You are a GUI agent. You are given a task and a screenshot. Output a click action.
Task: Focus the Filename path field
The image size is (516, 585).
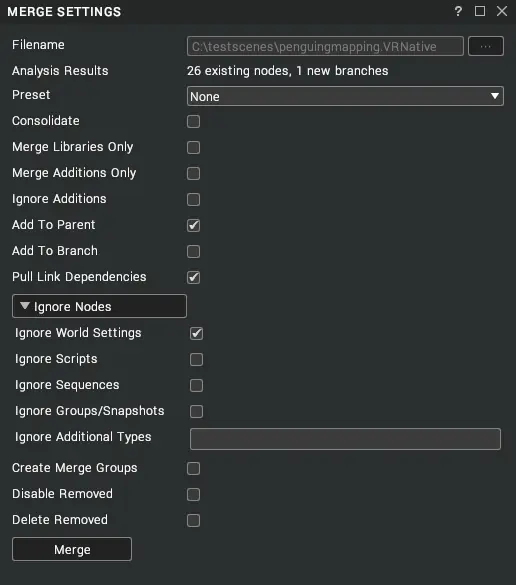click(325, 46)
